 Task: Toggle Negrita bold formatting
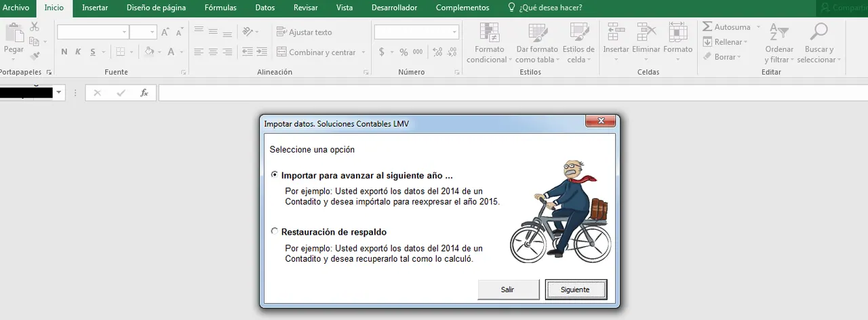64,52
